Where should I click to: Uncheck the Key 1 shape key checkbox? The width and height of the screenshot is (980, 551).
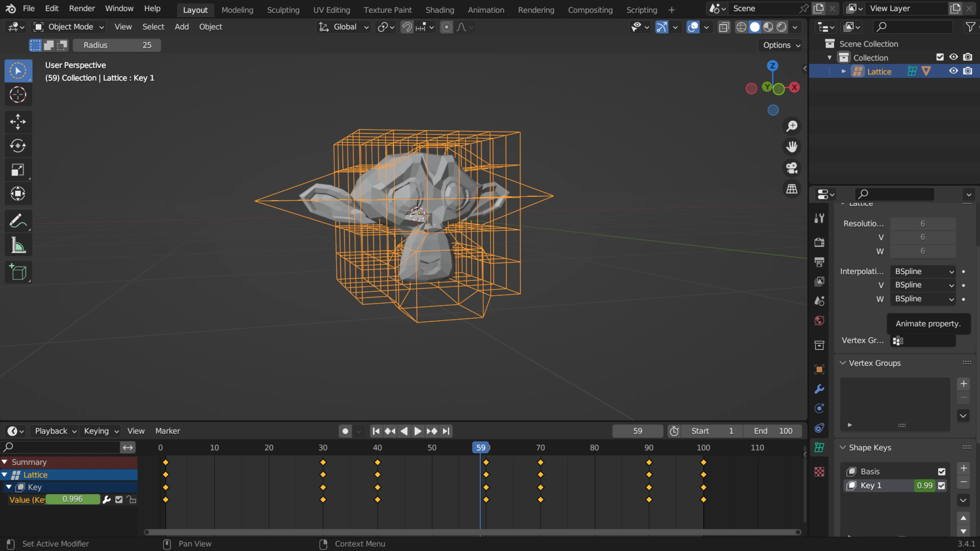(x=941, y=486)
